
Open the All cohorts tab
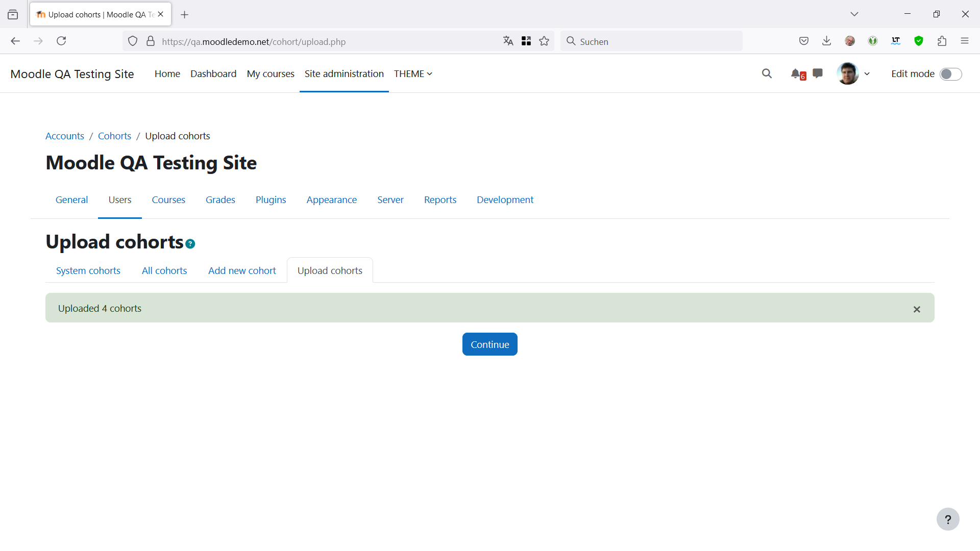pyautogui.click(x=164, y=271)
